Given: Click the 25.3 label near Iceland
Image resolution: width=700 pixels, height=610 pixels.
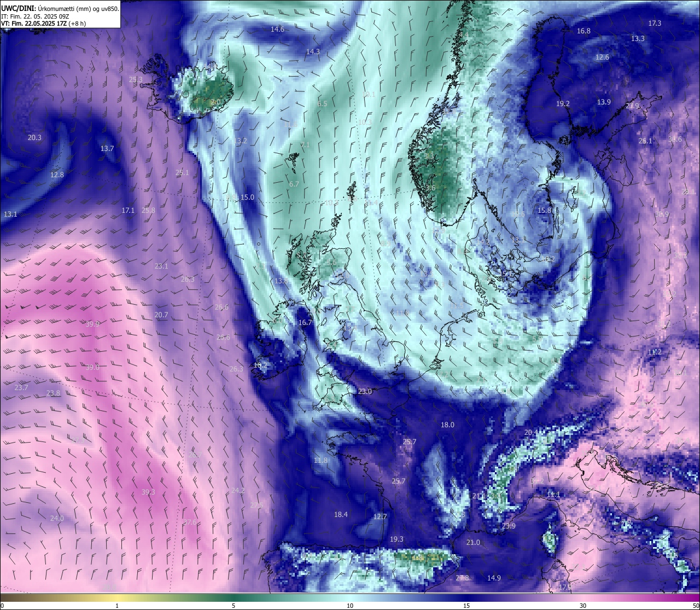Looking at the screenshot, I should click(136, 79).
